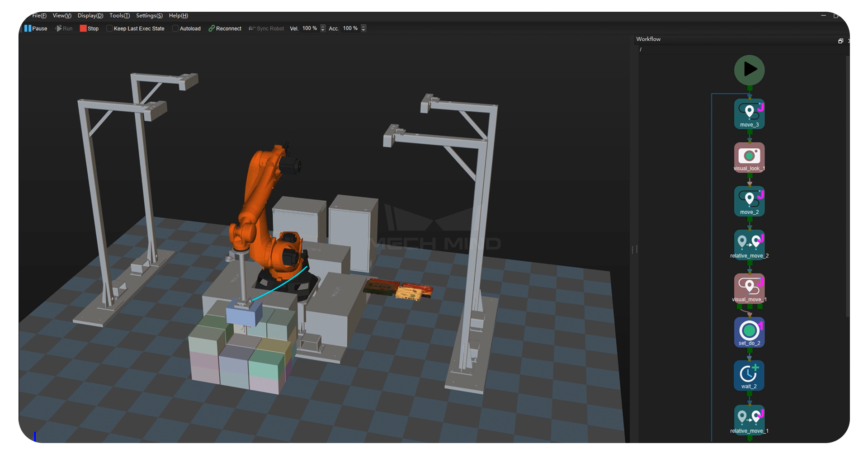Select the relative_move_2 step
868x453 pixels.
749,243
